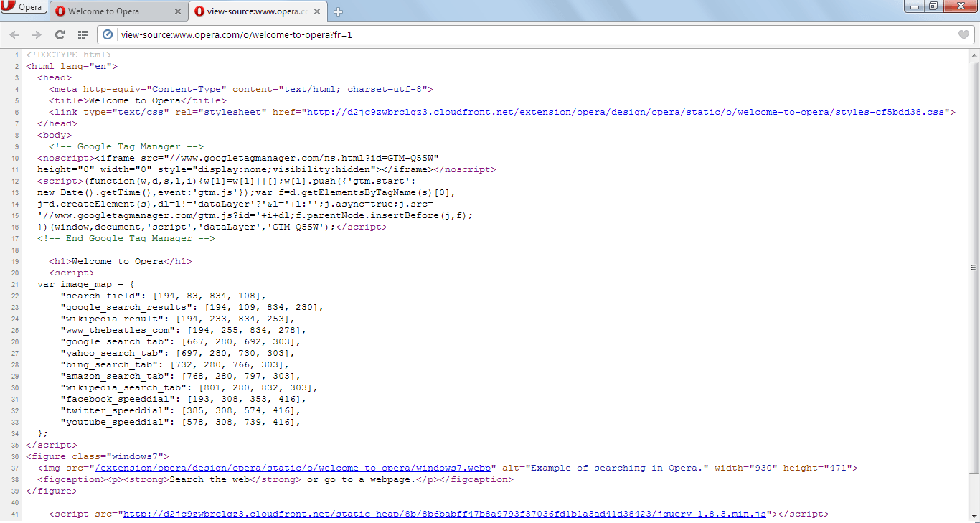Minimize the Opera window
This screenshot has height=523, width=980.
914,6
